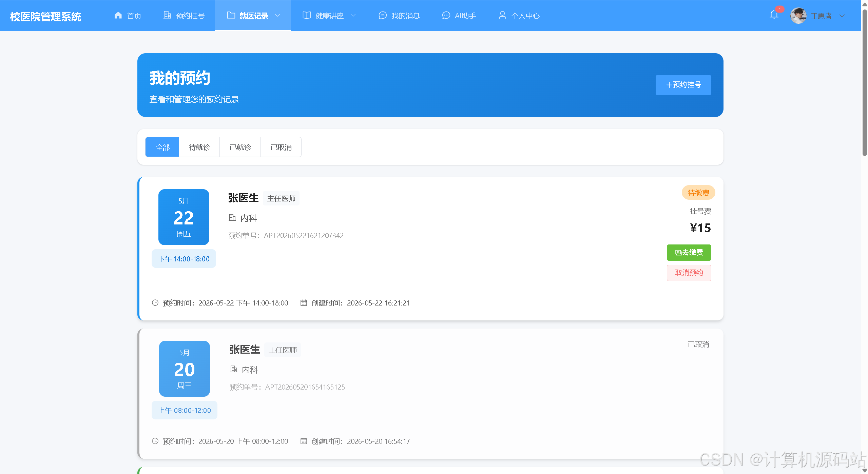The height and width of the screenshot is (474, 868).
Task: Expand the 就医记录 dropdown chevron
Action: tap(277, 16)
